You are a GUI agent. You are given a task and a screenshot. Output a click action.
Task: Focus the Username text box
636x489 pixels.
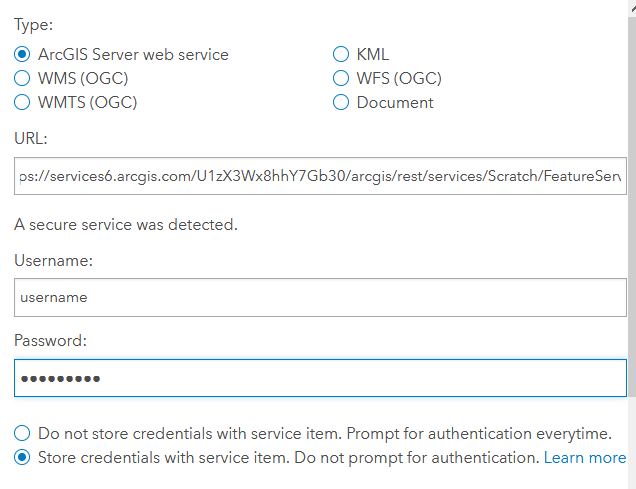[x=320, y=297]
